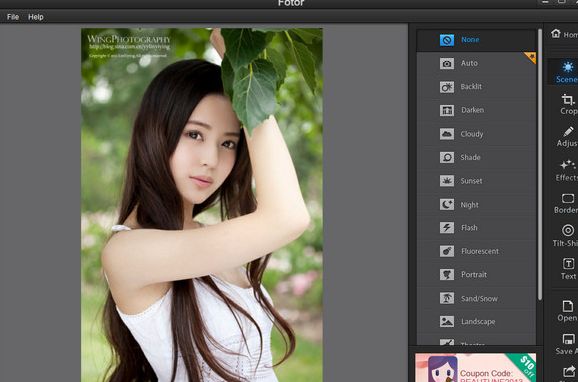Screen dimensions: 578x382
Task: Click the Night label text
Action: (469, 205)
